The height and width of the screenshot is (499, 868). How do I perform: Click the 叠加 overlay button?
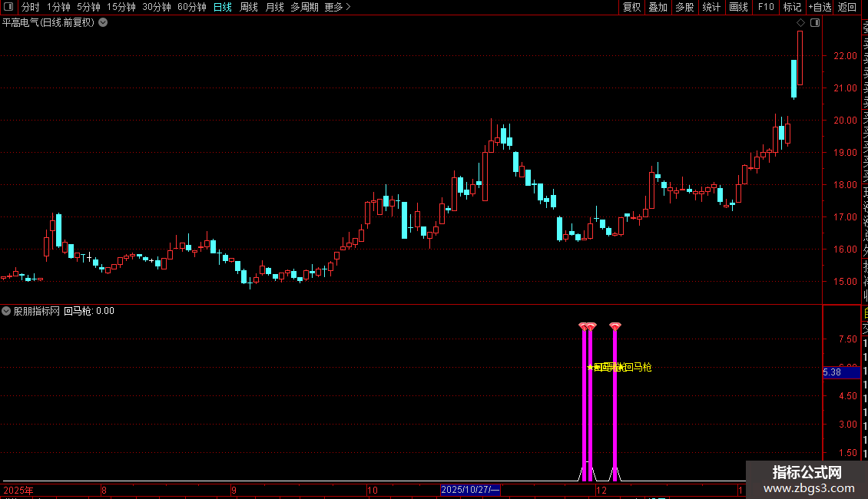point(658,7)
